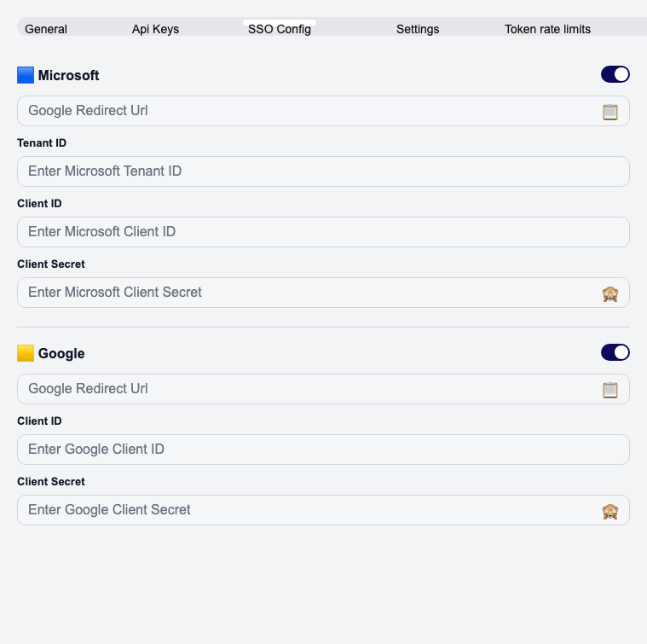The width and height of the screenshot is (647, 644).
Task: Copy the Microsoft redirect URL clipboard icon
Action: 609,112
